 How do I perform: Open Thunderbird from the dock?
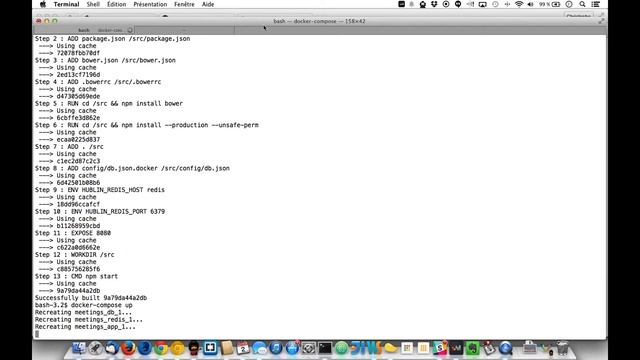pos(112,348)
